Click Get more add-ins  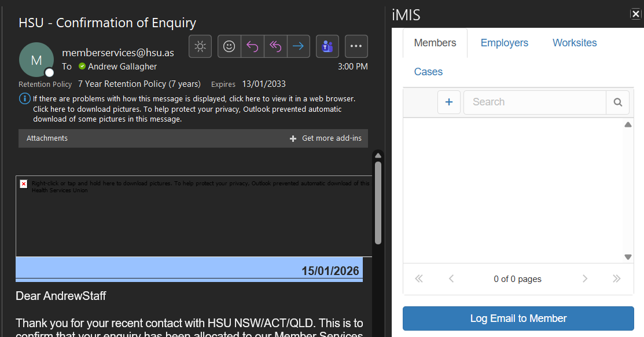(x=326, y=138)
